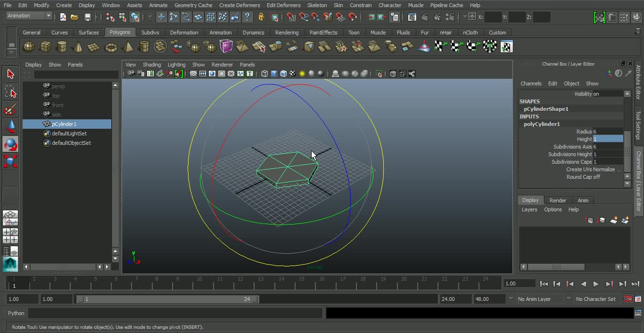Open the Create menu
The image size is (644, 333).
click(x=64, y=5)
